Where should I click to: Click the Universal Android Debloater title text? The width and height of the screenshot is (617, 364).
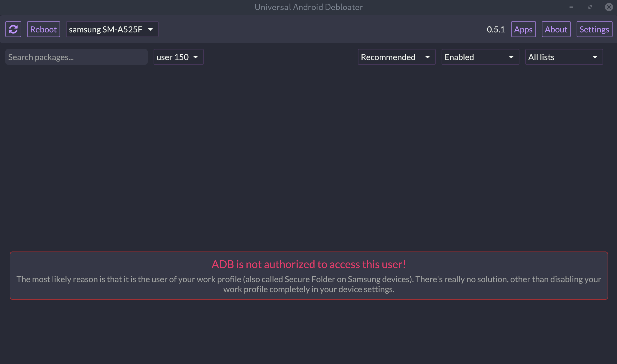click(x=308, y=7)
